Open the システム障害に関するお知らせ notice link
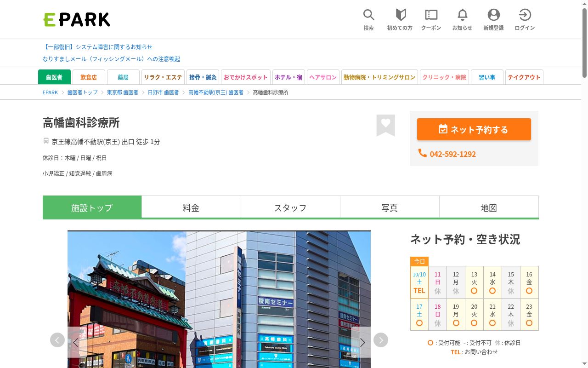The width and height of the screenshot is (588, 368). (x=97, y=47)
